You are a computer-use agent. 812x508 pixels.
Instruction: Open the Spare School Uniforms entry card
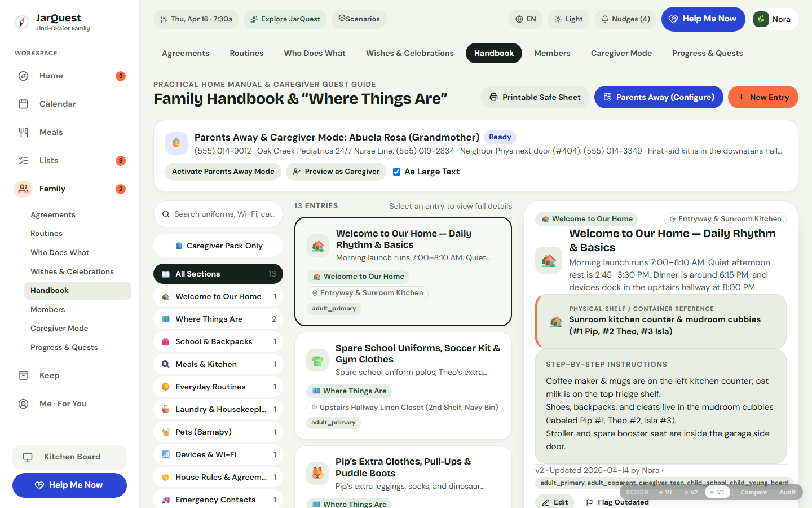coord(403,386)
